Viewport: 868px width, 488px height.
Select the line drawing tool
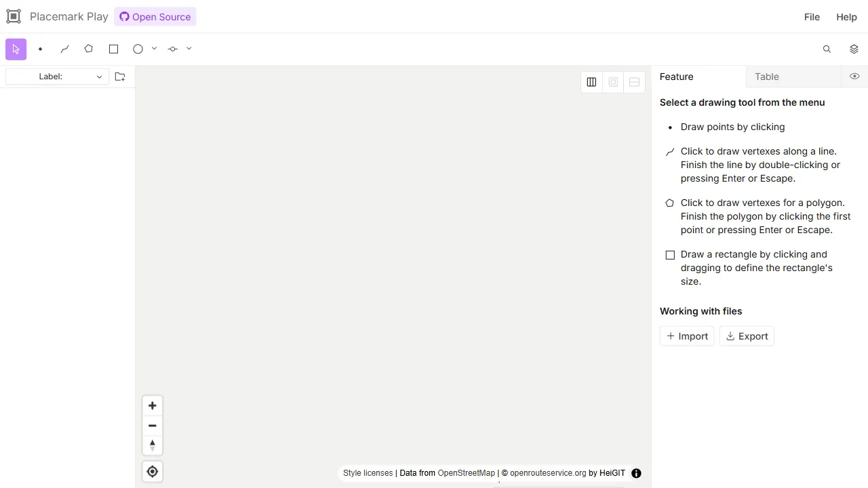point(64,49)
